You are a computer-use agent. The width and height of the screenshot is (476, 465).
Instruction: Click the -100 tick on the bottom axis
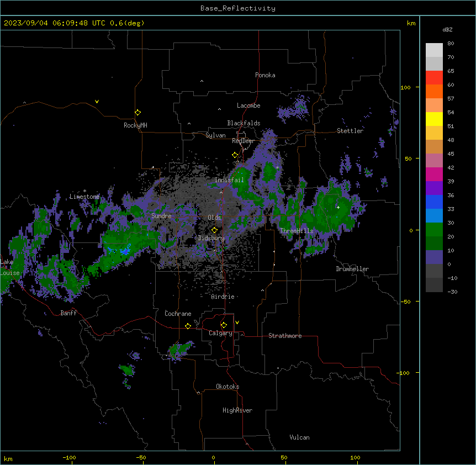tap(69, 457)
